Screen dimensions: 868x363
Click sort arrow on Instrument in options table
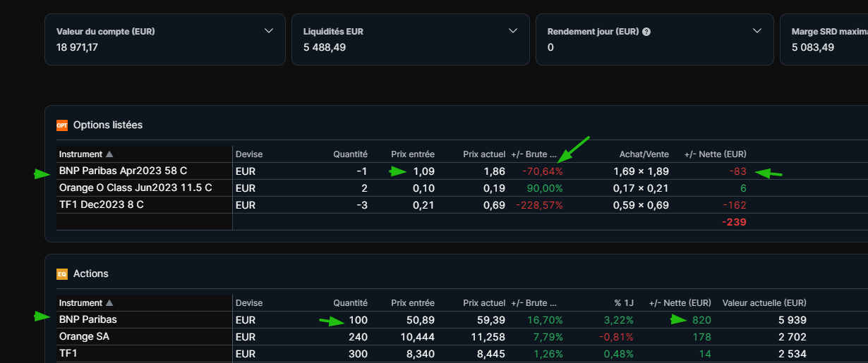click(109, 154)
